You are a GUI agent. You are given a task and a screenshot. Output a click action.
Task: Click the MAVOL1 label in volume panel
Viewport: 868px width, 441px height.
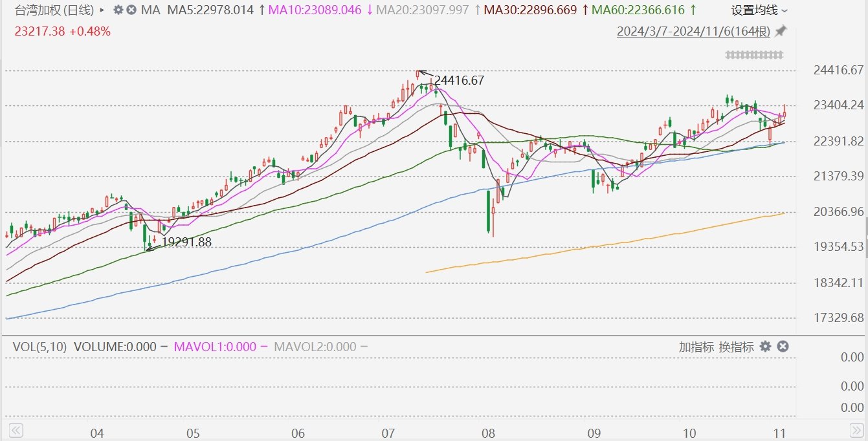point(215,347)
